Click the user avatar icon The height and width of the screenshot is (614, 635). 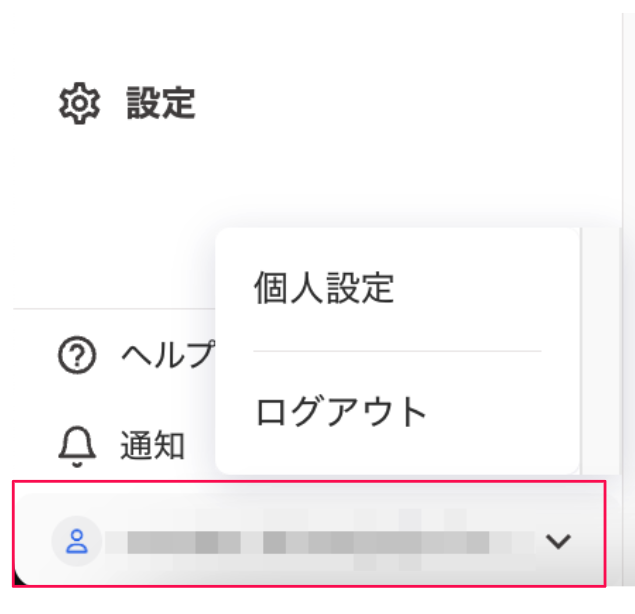[x=77, y=542]
